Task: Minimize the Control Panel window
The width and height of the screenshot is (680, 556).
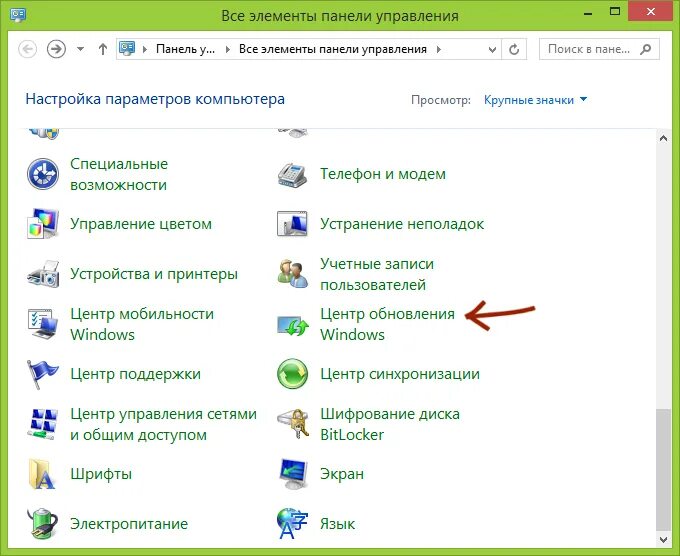Action: tap(588, 12)
